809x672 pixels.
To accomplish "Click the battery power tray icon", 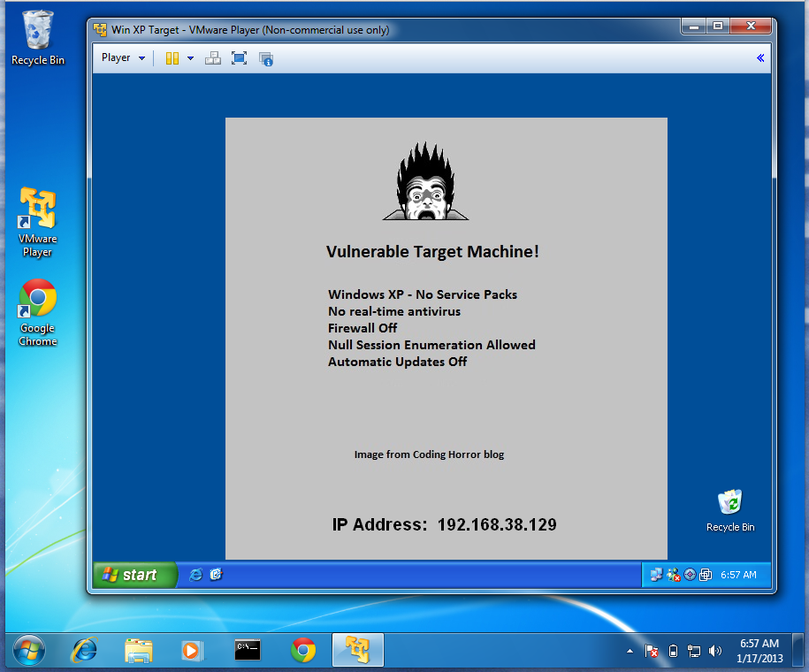I will (673, 651).
